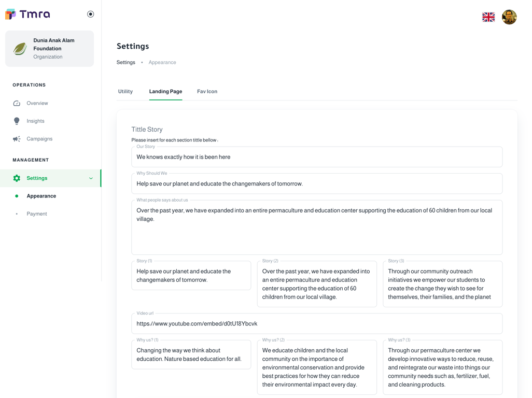
Task: Switch to the Utility tab
Action: click(125, 92)
